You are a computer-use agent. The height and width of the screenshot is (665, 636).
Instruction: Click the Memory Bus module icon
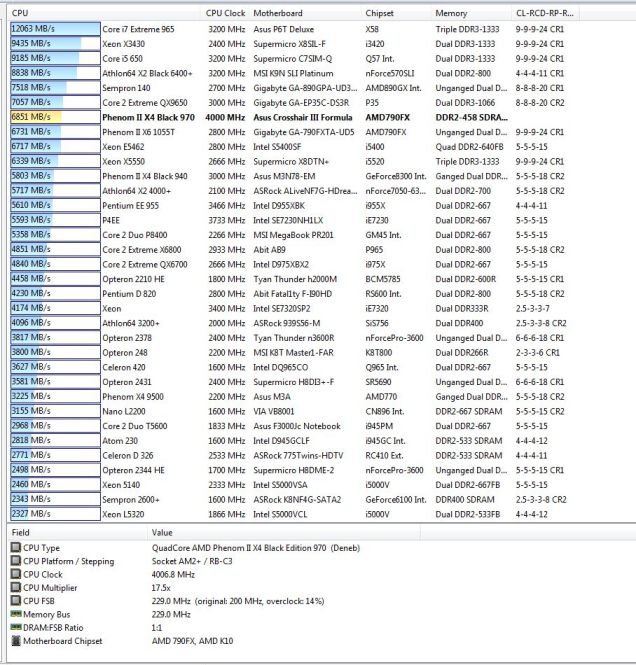click(16, 614)
